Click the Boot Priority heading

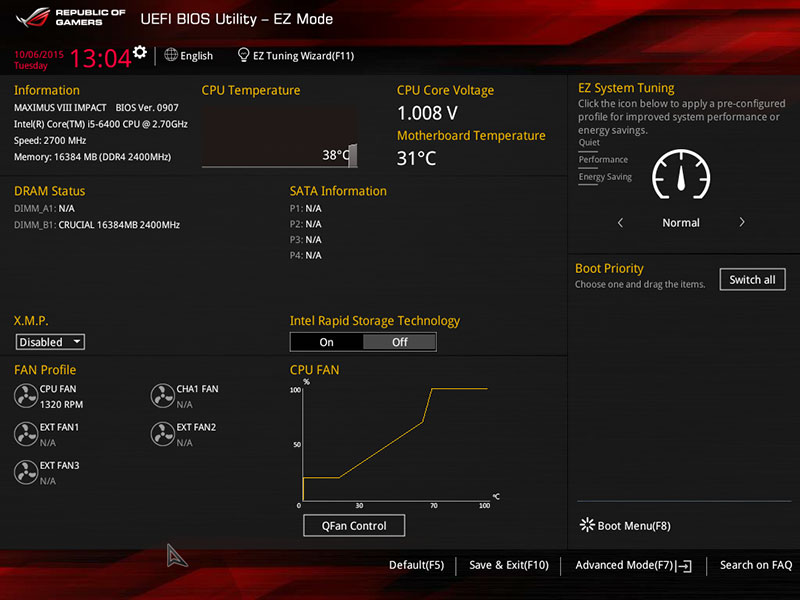(609, 268)
